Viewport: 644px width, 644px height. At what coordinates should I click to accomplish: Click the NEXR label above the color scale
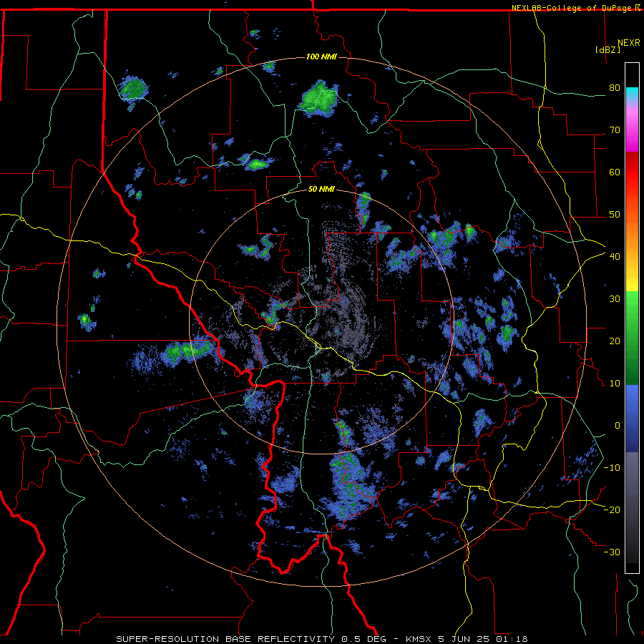click(629, 43)
